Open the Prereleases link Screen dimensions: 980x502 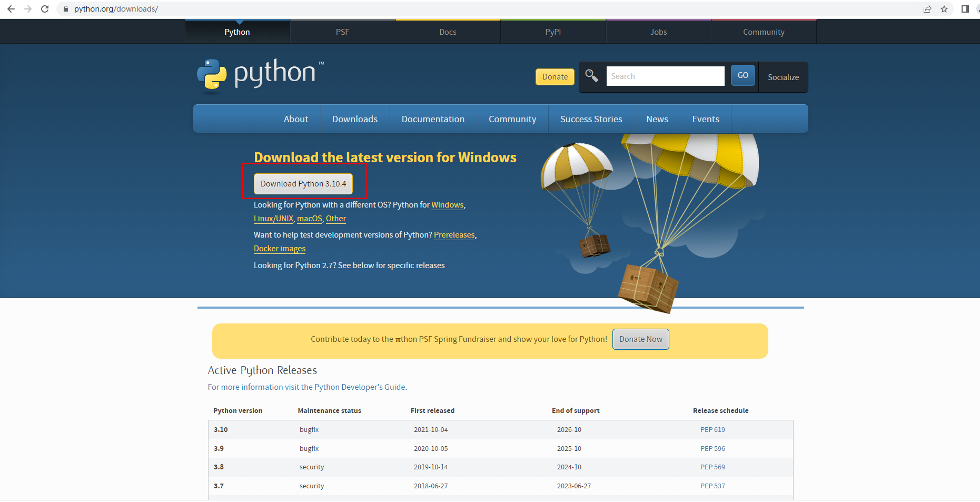(x=454, y=234)
